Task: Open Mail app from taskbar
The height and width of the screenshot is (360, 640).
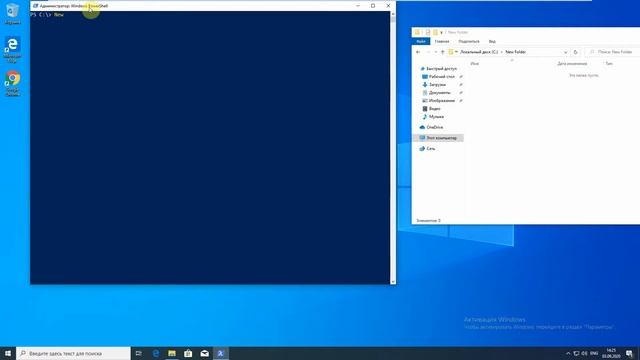Action: 204,353
